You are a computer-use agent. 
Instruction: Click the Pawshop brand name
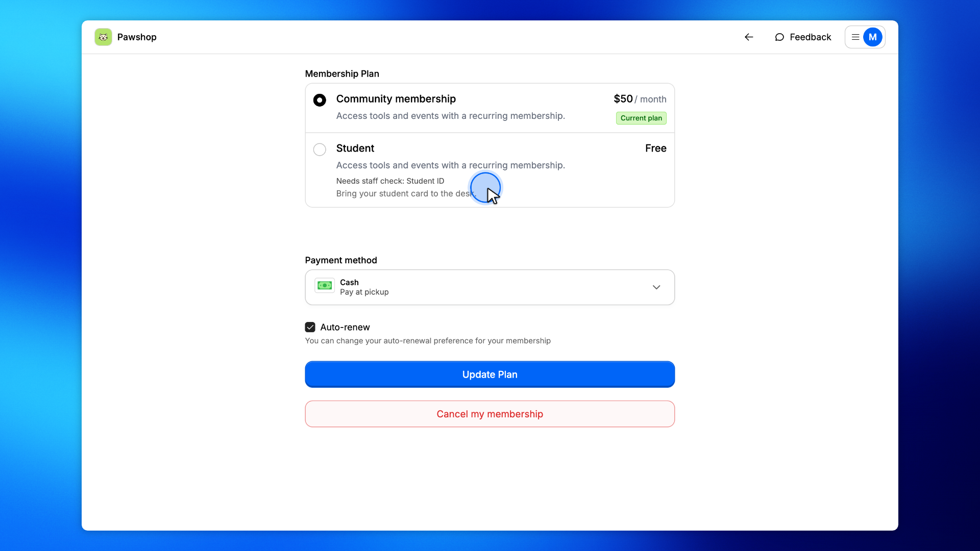pyautogui.click(x=137, y=37)
